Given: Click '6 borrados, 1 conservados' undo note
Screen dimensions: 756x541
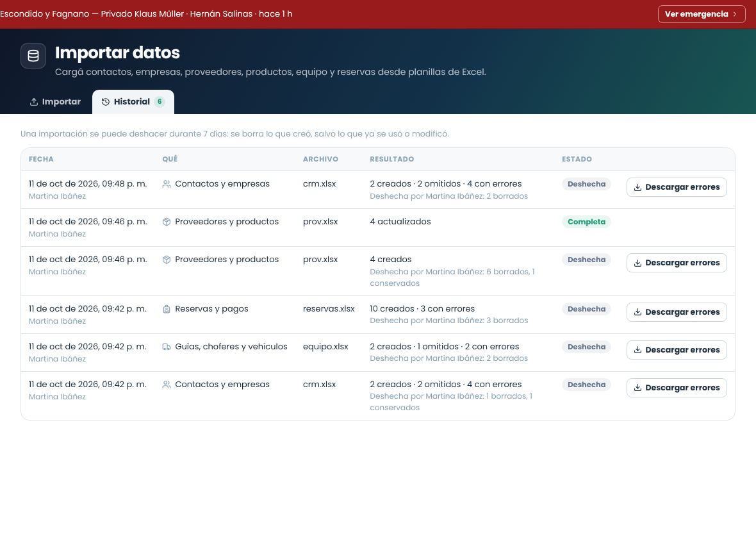Looking at the screenshot, I should tap(452, 278).
